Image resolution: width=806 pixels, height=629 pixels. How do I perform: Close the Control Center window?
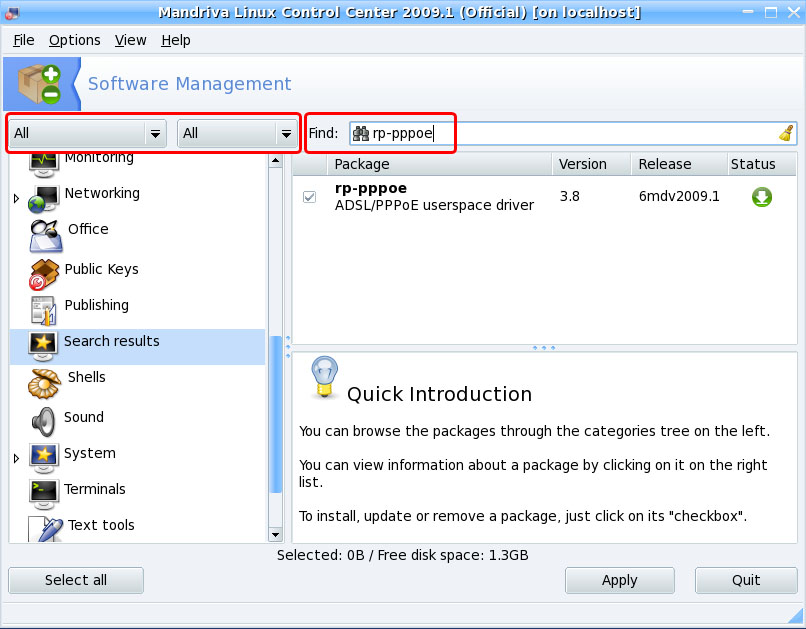click(x=794, y=12)
